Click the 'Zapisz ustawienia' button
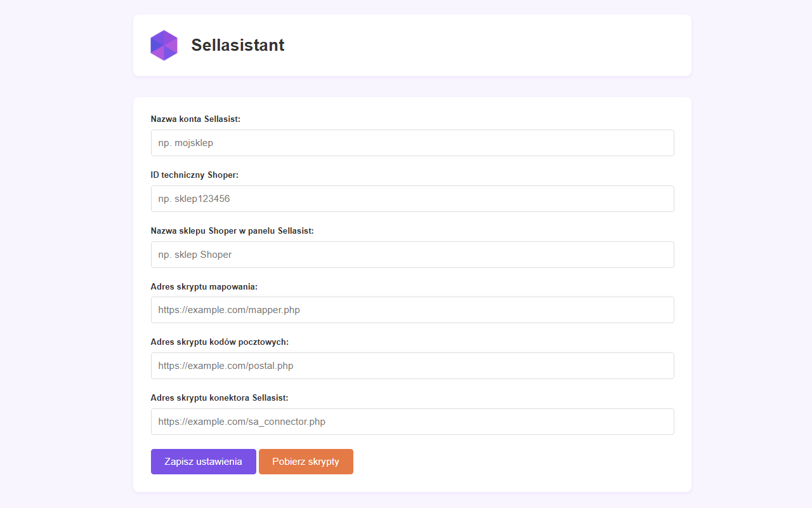 [x=203, y=461]
